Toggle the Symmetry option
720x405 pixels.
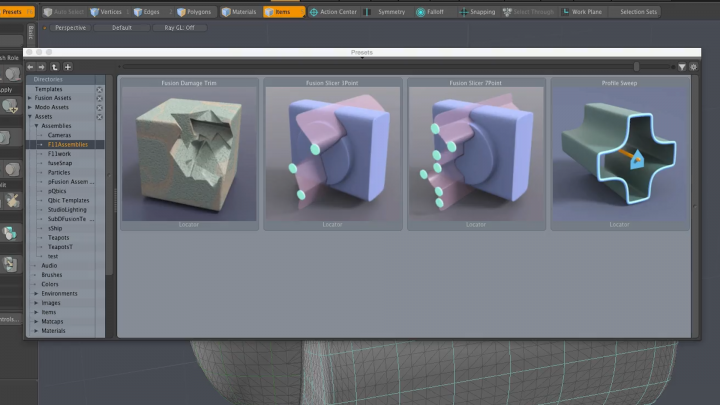[x=384, y=11]
